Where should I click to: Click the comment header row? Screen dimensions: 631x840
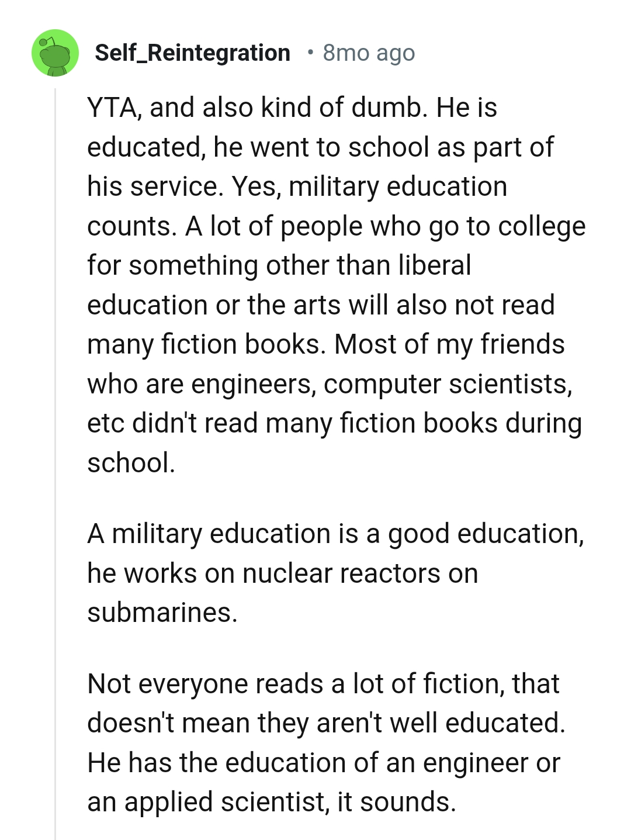[x=222, y=53]
